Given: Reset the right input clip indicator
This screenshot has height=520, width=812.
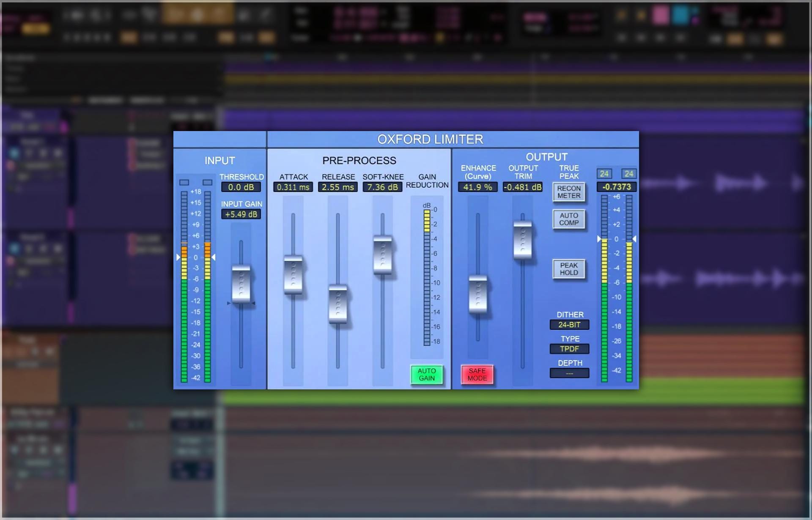Looking at the screenshot, I should click(207, 182).
